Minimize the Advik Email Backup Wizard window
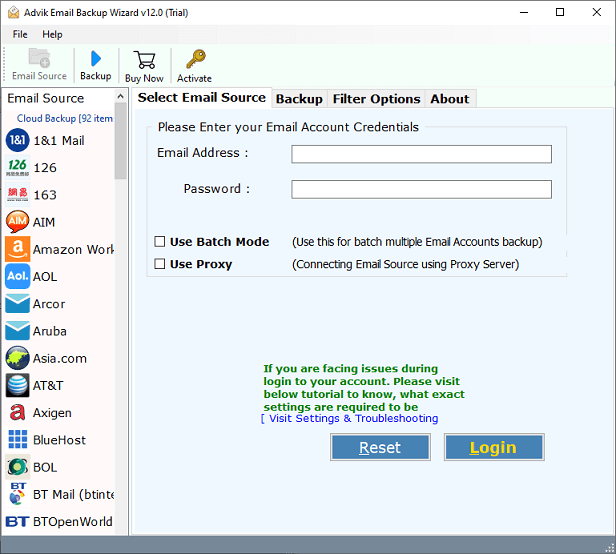This screenshot has height=554, width=616. pos(524,12)
